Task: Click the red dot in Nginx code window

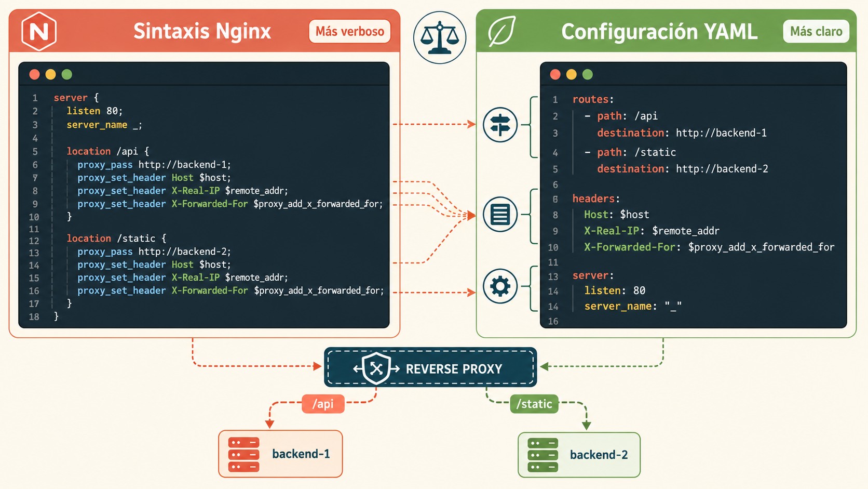Action: click(x=35, y=74)
